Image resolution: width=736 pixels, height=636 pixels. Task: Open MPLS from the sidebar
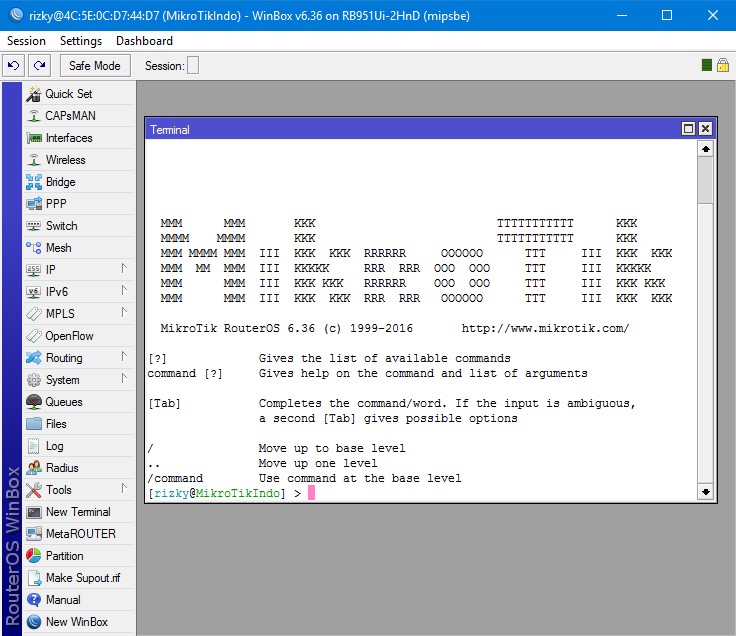[x=79, y=314]
